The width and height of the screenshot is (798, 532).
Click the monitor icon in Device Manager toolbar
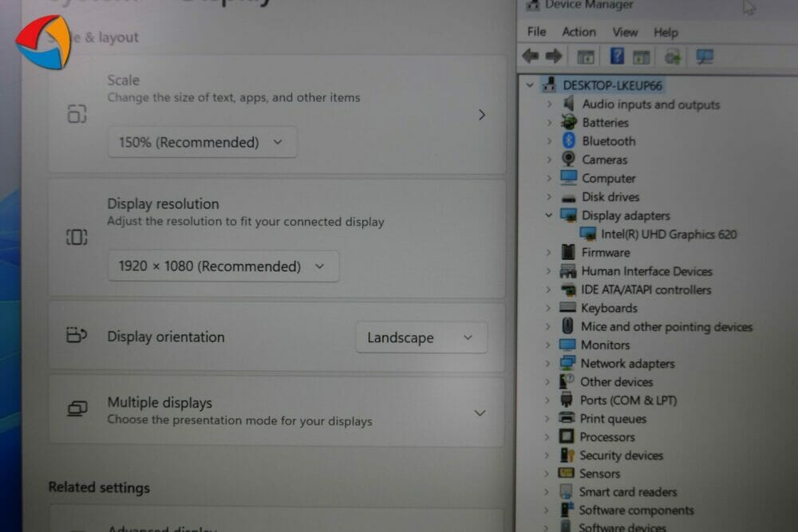pos(705,57)
